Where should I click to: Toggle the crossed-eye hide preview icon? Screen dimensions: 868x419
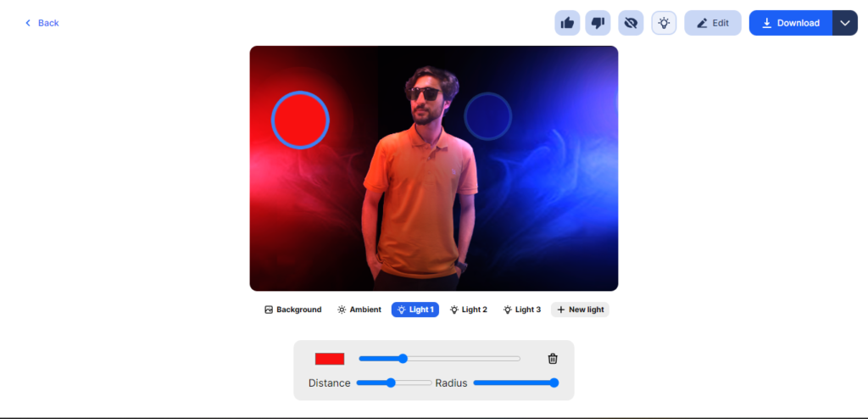click(631, 23)
